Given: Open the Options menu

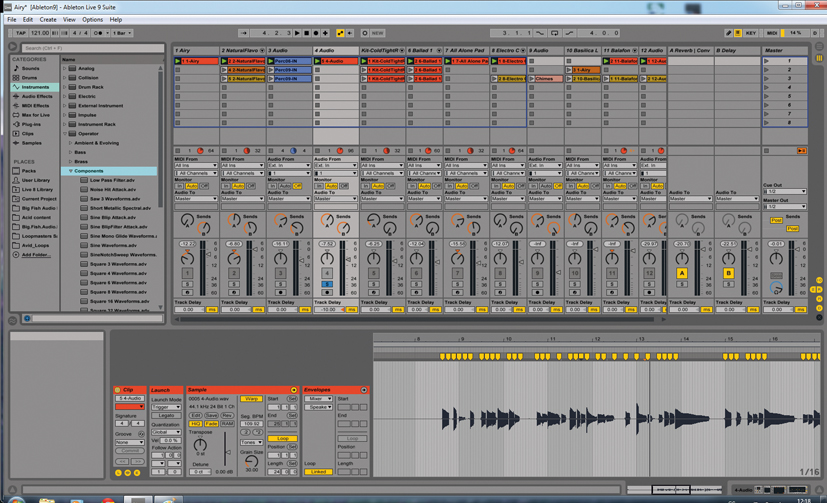Looking at the screenshot, I should coord(92,20).
